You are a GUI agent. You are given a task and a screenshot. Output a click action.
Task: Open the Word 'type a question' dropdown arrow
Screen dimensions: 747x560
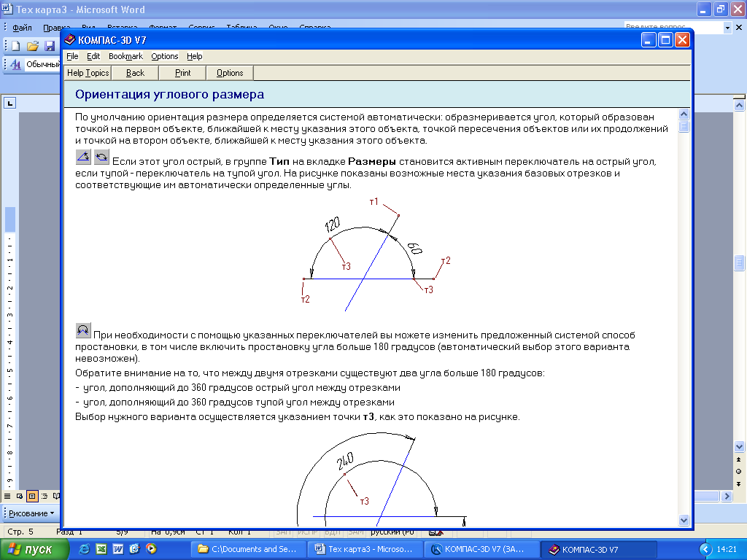click(727, 28)
